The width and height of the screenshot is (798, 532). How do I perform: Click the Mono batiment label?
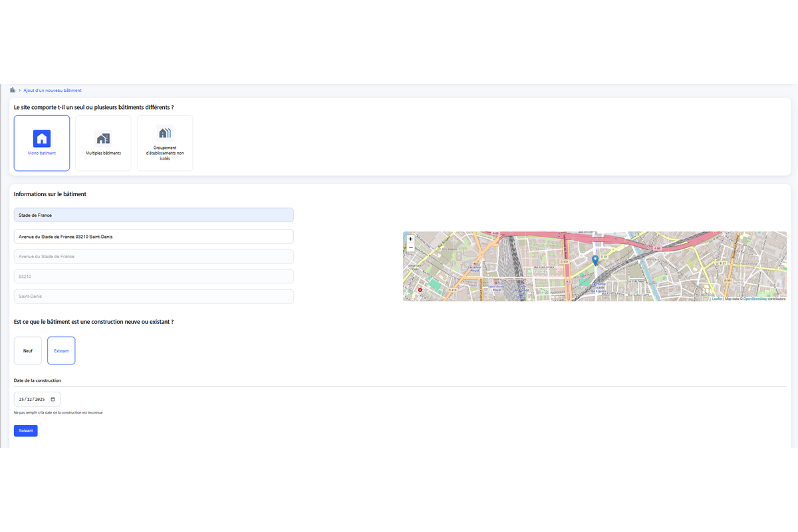(42, 154)
